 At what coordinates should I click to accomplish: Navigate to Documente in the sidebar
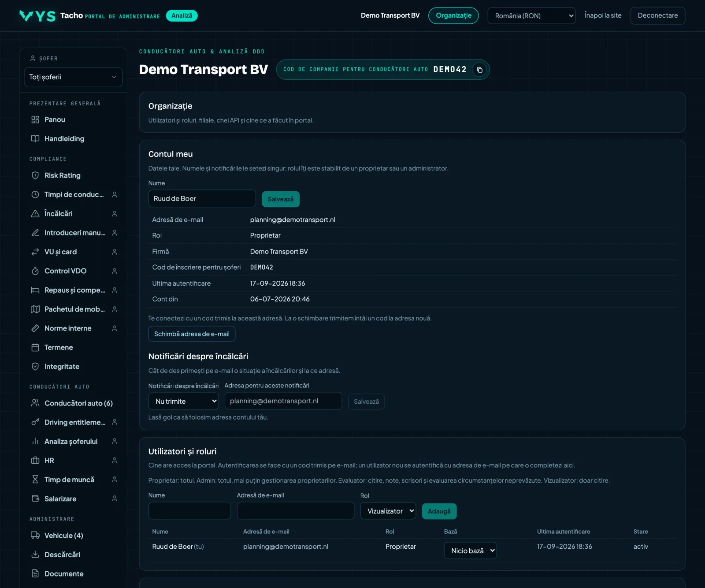[73, 573]
